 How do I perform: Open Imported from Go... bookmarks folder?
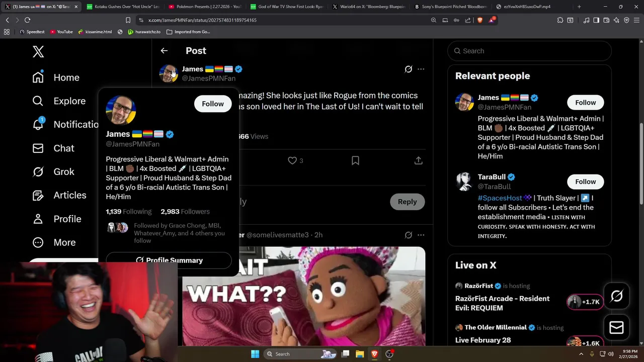[x=188, y=32]
